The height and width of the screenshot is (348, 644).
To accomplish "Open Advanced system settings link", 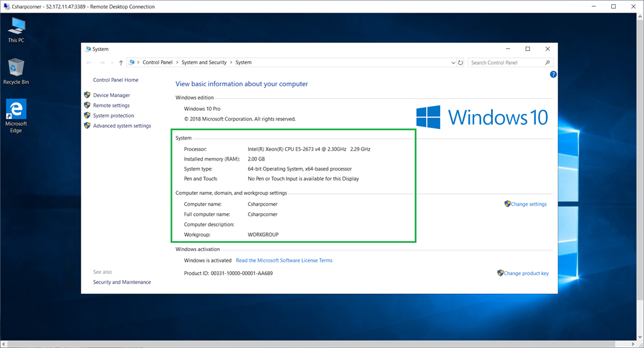I will coord(122,126).
